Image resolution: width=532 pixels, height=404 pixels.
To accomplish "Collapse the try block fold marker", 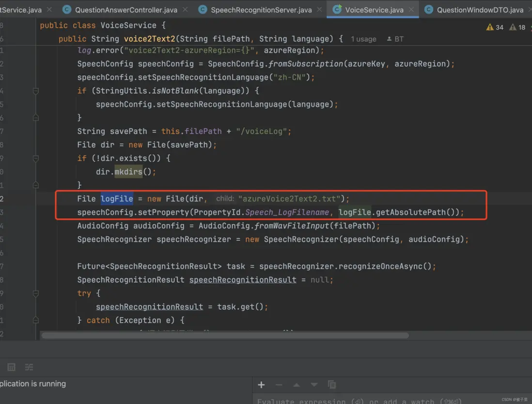I will pos(36,293).
